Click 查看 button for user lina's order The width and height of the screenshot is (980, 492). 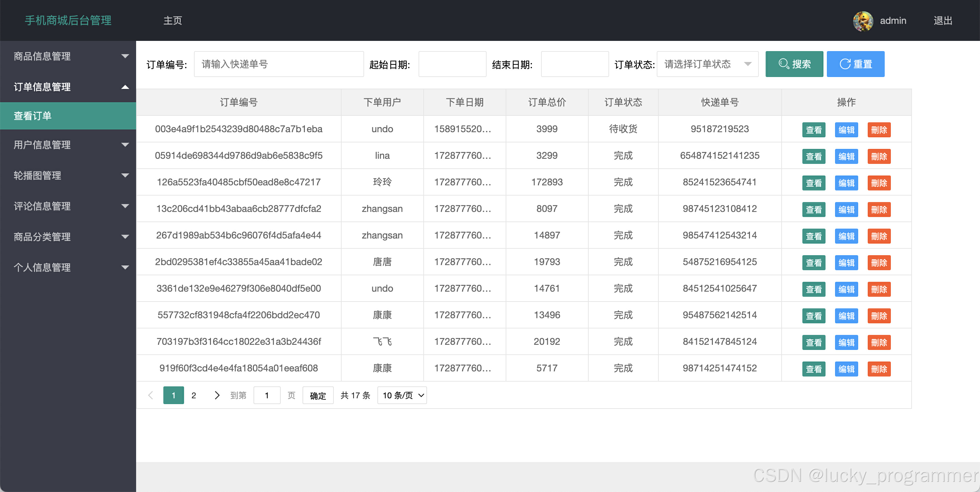point(813,156)
